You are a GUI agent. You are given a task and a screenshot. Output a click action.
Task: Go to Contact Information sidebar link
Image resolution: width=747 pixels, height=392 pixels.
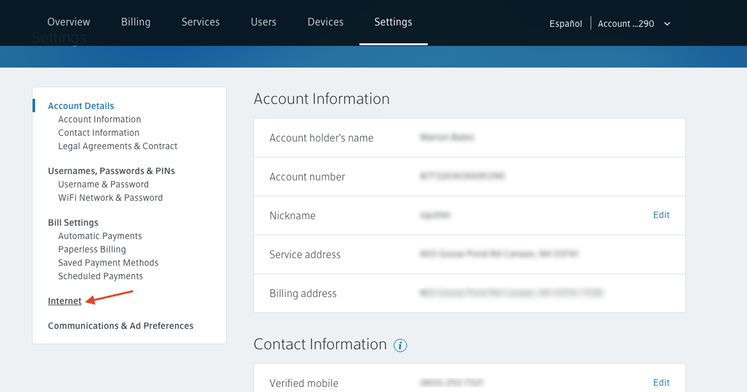[x=99, y=132]
